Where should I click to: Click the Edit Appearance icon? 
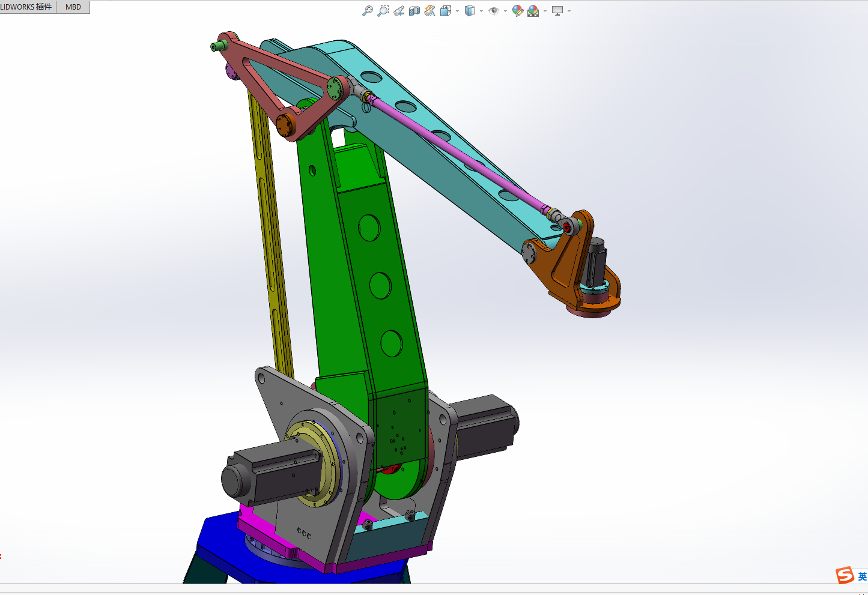pyautogui.click(x=517, y=11)
